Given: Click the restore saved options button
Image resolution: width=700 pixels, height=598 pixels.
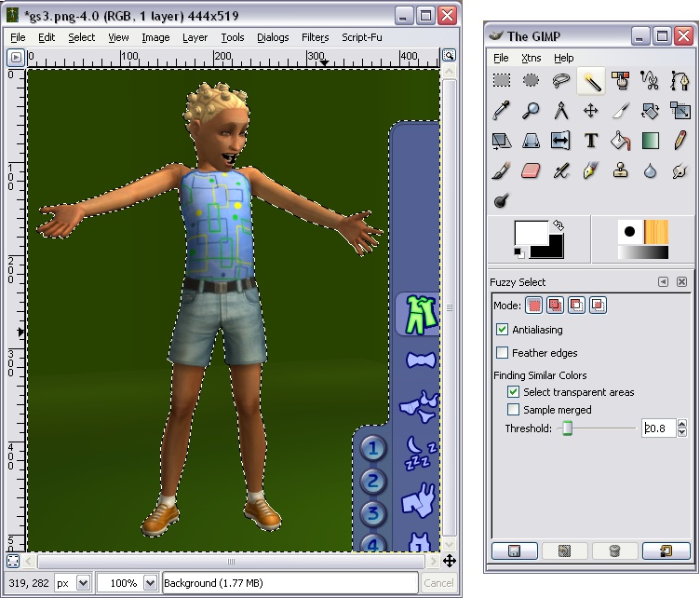Looking at the screenshot, I should tap(564, 550).
